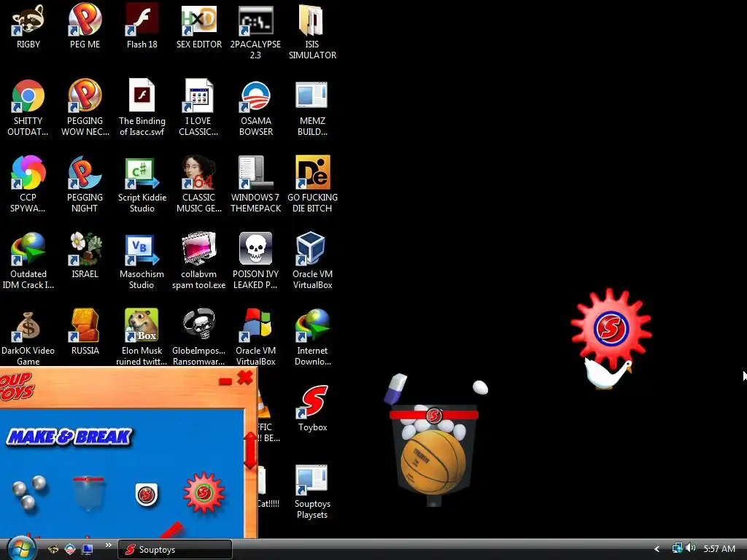
Task: Click the red double-arrow toybox scroller
Action: coord(250,450)
